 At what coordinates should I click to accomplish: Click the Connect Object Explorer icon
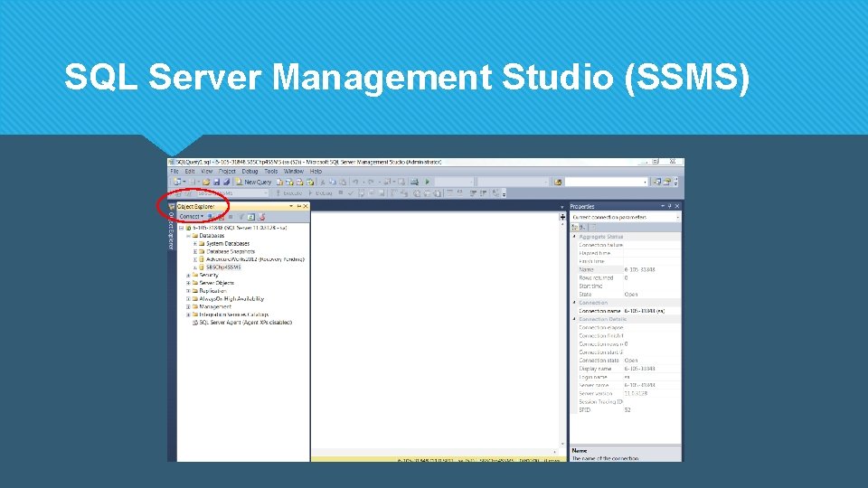tap(211, 217)
